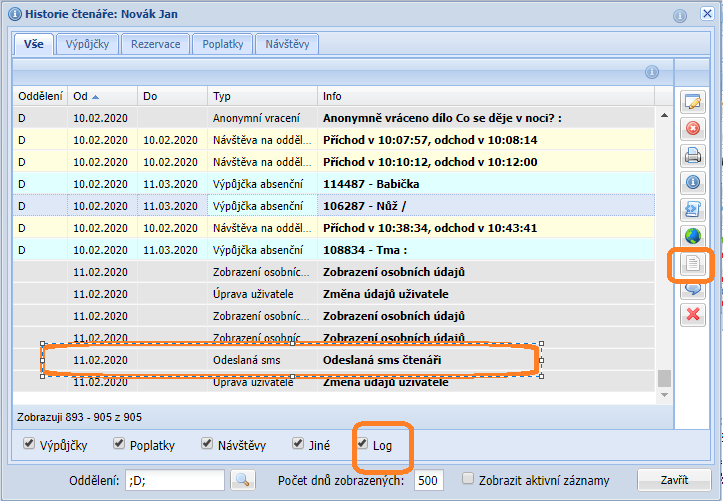
Task: Click the red circle delete icon
Action: [692, 129]
